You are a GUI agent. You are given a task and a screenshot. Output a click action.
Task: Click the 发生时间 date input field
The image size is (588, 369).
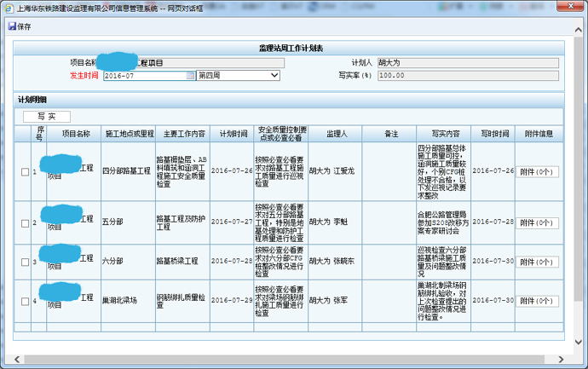(145, 75)
